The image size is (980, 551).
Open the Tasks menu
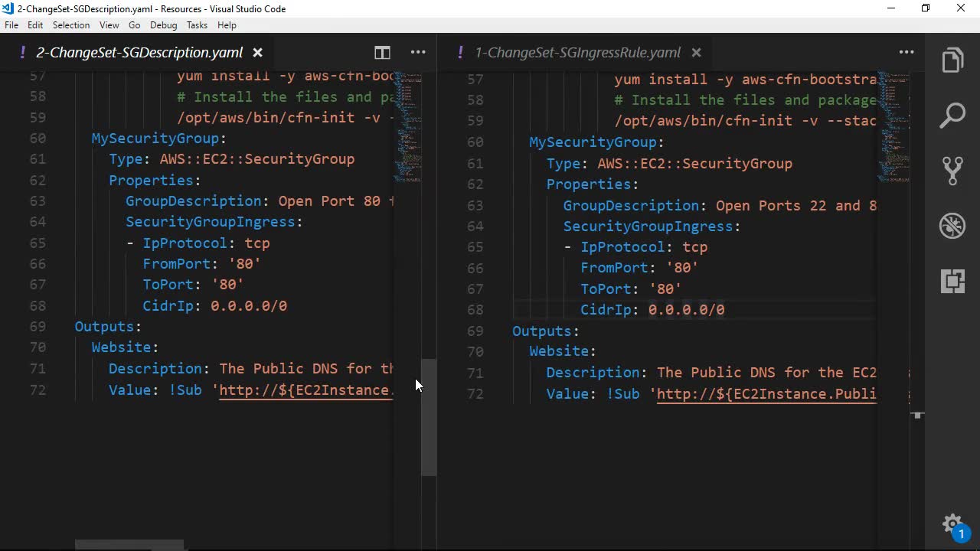(x=197, y=25)
